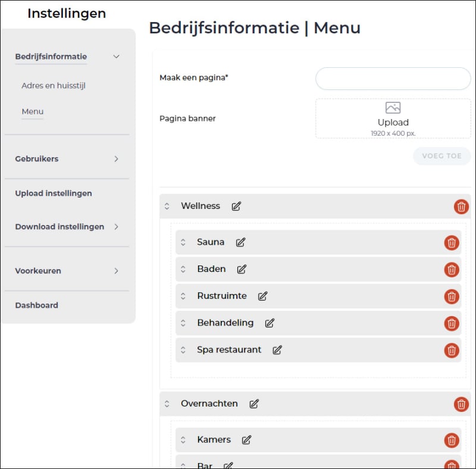This screenshot has width=476, height=469.
Task: Expand the Gebruikers section
Action: point(116,159)
